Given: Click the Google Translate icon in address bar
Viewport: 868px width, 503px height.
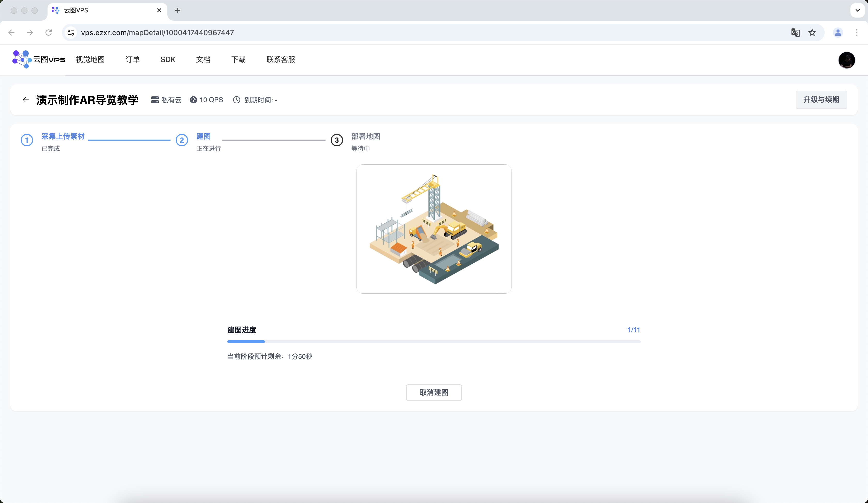Looking at the screenshot, I should coord(795,32).
